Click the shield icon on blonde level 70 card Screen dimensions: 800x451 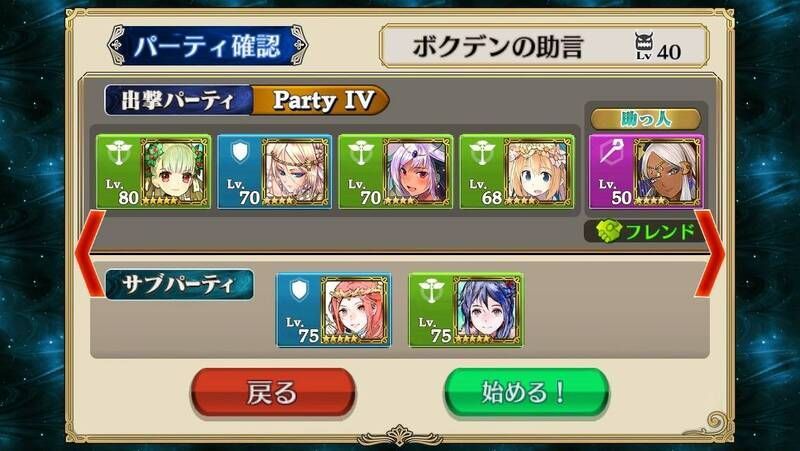coord(240,153)
